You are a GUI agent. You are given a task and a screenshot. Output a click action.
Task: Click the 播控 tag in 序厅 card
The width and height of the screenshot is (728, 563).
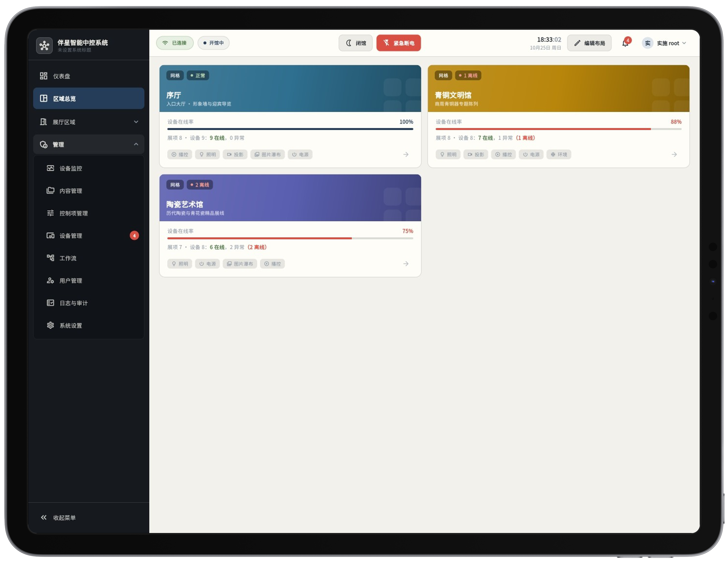[180, 154]
